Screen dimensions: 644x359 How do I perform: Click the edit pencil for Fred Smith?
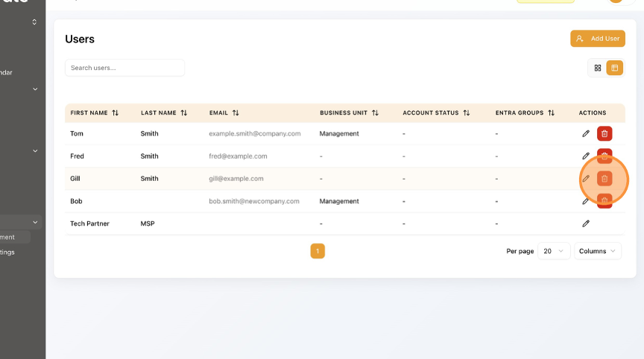pyautogui.click(x=586, y=156)
